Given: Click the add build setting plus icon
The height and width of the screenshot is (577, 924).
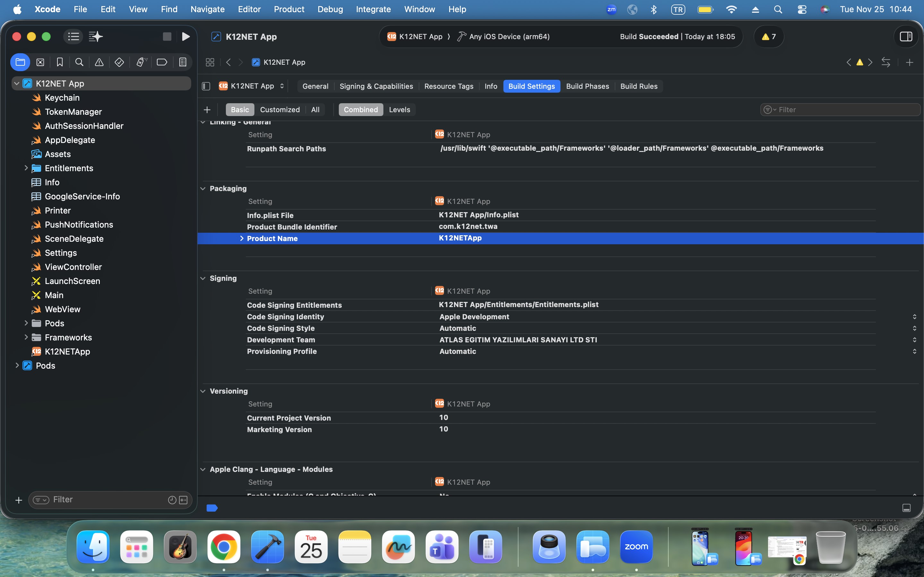Looking at the screenshot, I should point(207,110).
